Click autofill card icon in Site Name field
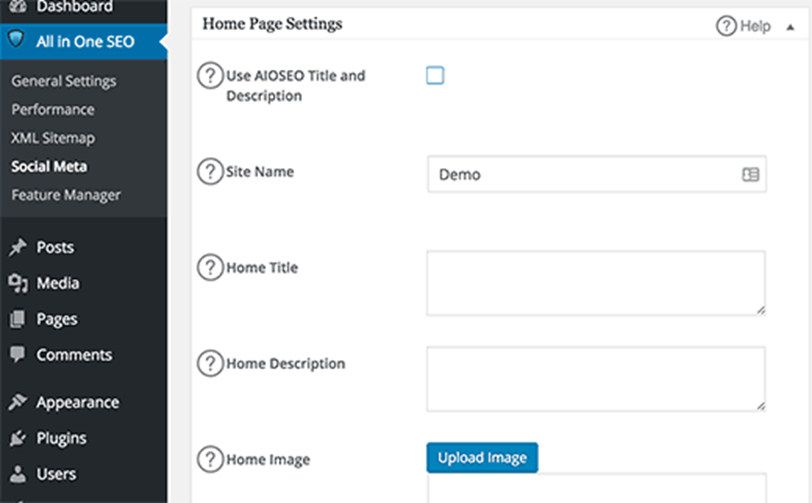This screenshot has height=503, width=812. [x=750, y=175]
